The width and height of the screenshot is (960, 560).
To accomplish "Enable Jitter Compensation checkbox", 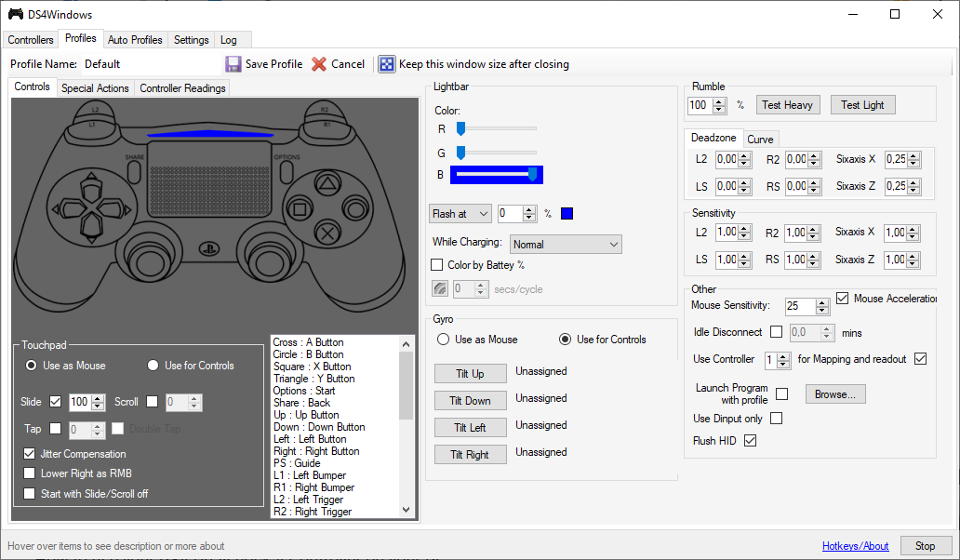I will click(30, 454).
